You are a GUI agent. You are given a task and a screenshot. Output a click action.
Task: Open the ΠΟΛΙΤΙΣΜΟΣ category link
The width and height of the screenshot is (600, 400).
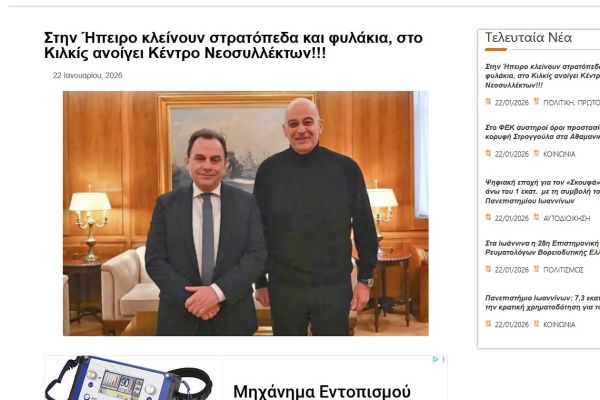(x=563, y=270)
